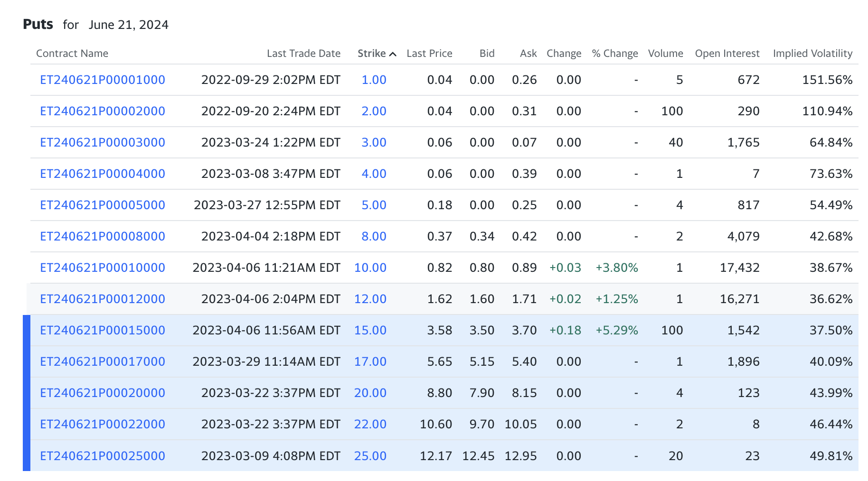Sort by the Bid column header
Viewport: 868px width, 481px height.
(x=486, y=54)
